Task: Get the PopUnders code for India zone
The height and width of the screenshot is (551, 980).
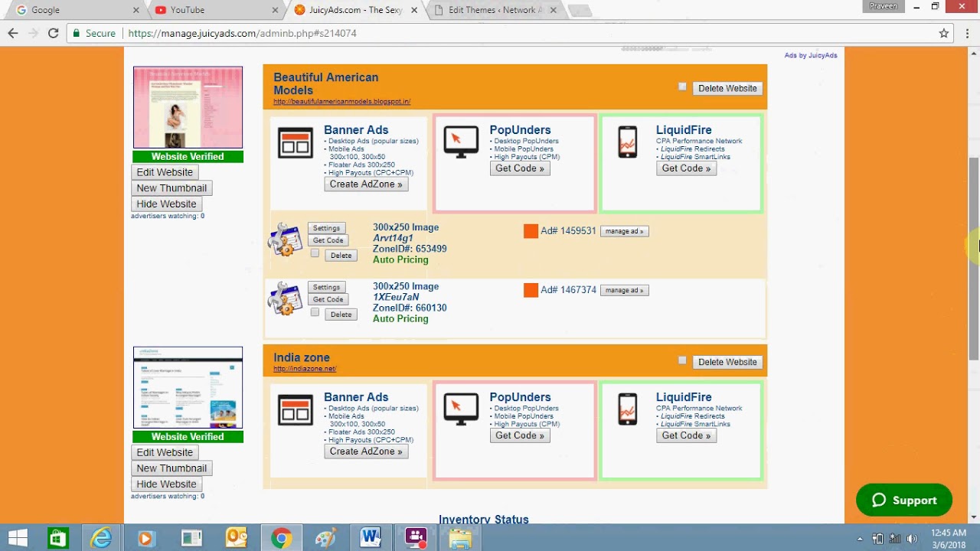Action: 520,435
